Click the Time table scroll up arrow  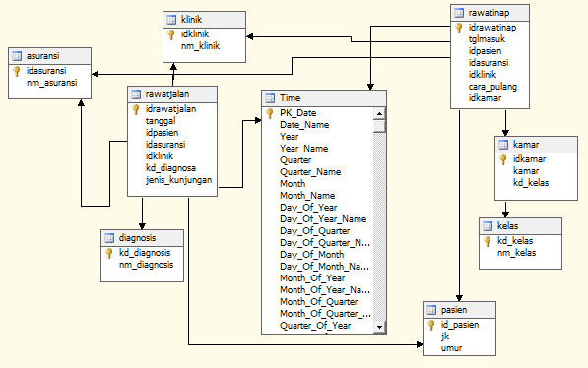379,113
